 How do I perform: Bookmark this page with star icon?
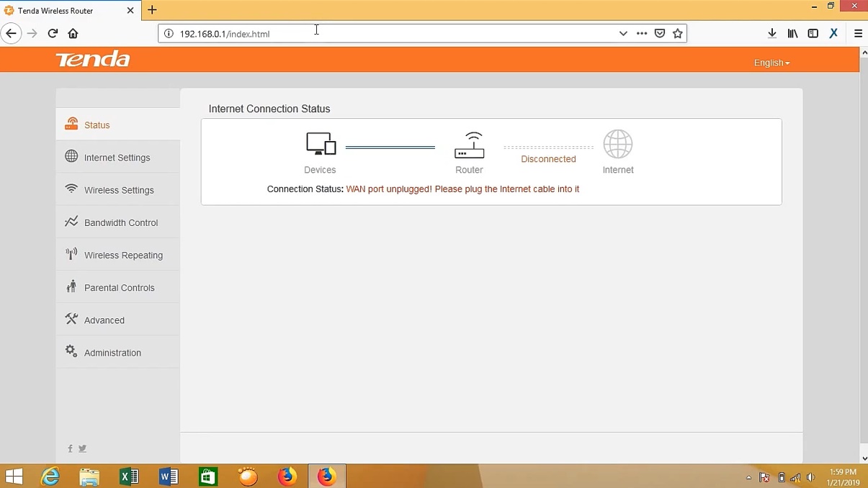coord(678,34)
